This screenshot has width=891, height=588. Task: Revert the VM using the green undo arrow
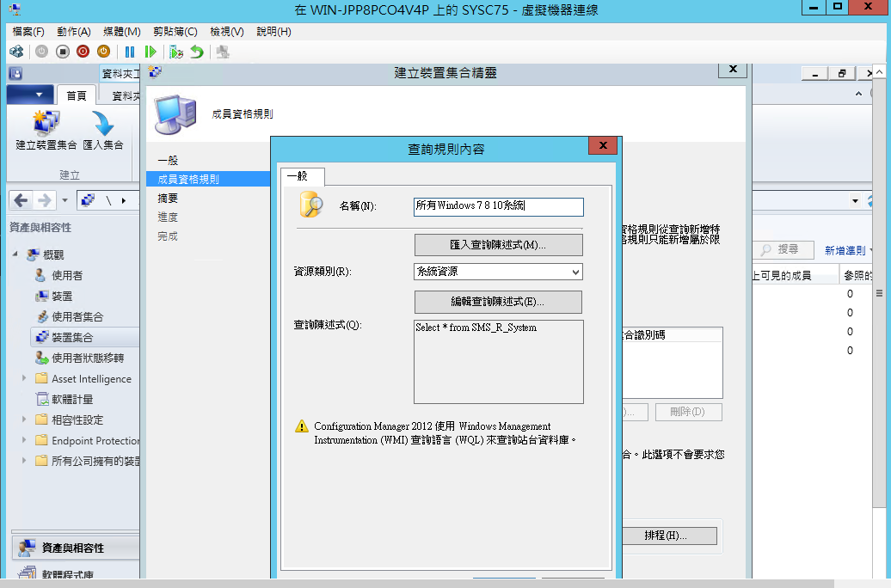197,52
